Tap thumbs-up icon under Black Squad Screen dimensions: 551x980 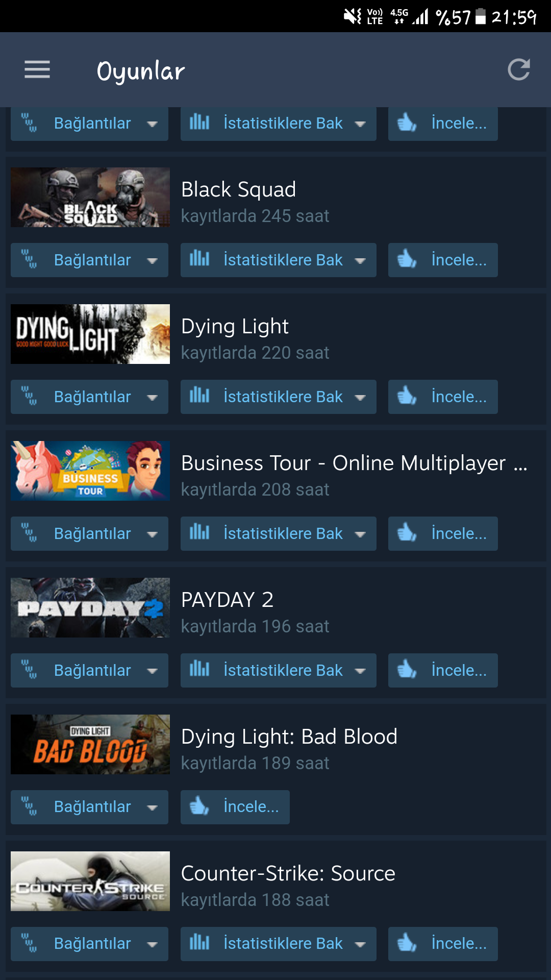(407, 259)
